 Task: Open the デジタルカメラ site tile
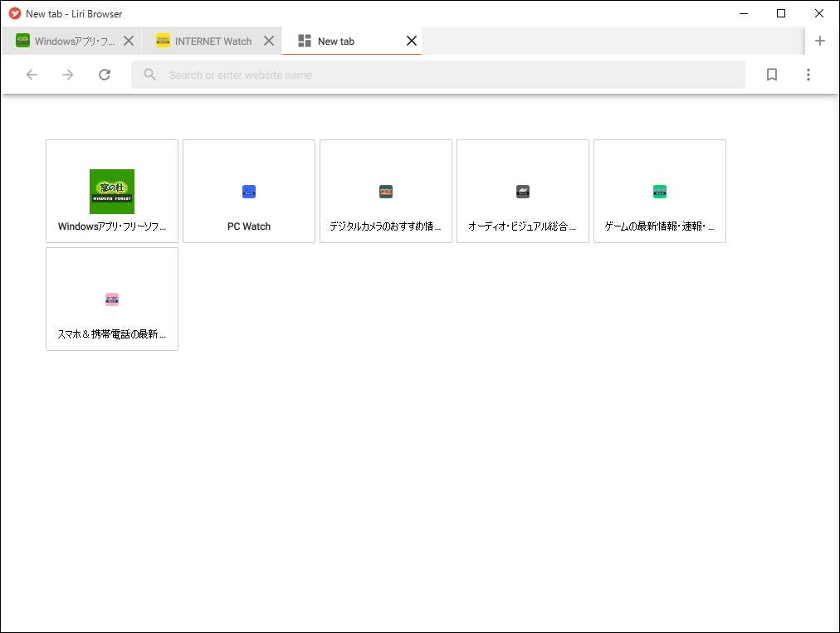point(386,191)
